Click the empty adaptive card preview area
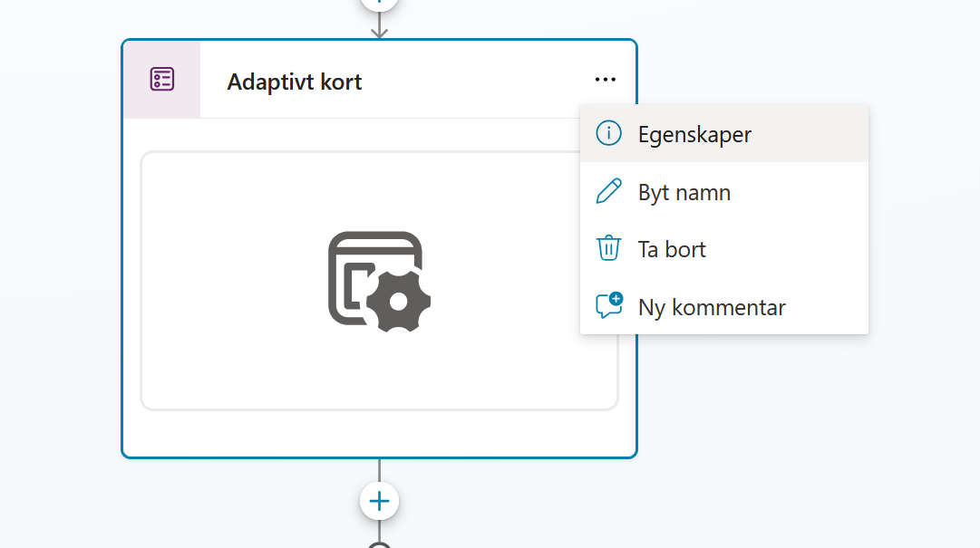980x548 pixels. (379, 281)
